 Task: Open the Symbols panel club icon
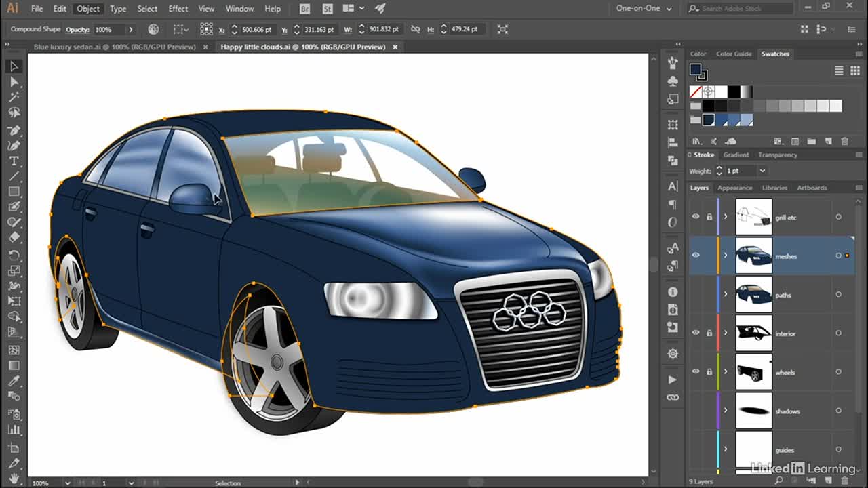(x=673, y=81)
